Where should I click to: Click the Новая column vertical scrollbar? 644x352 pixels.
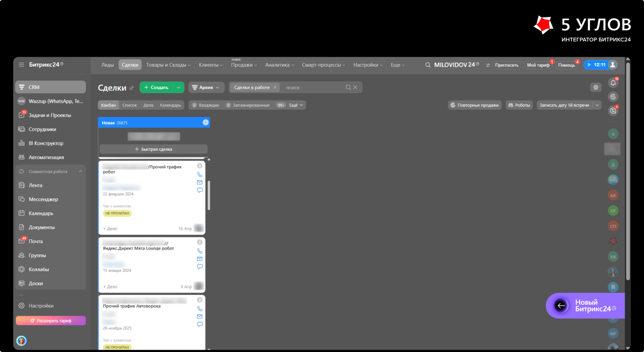[209, 196]
